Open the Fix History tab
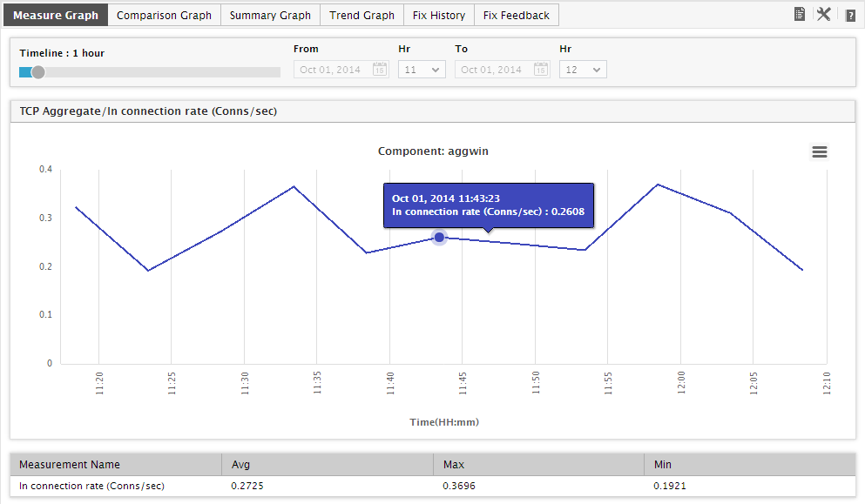The height and width of the screenshot is (504, 865). [439, 16]
